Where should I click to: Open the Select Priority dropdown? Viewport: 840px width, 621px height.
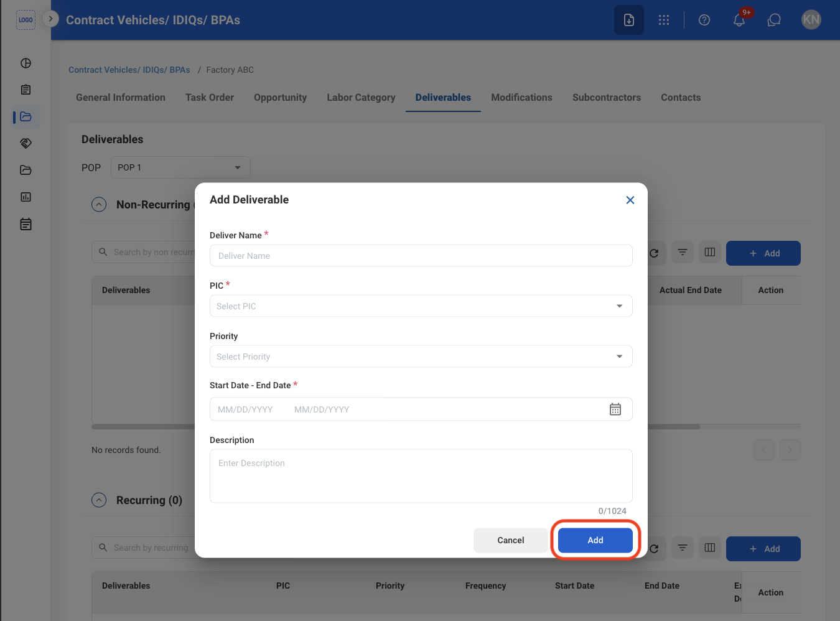[x=421, y=357]
